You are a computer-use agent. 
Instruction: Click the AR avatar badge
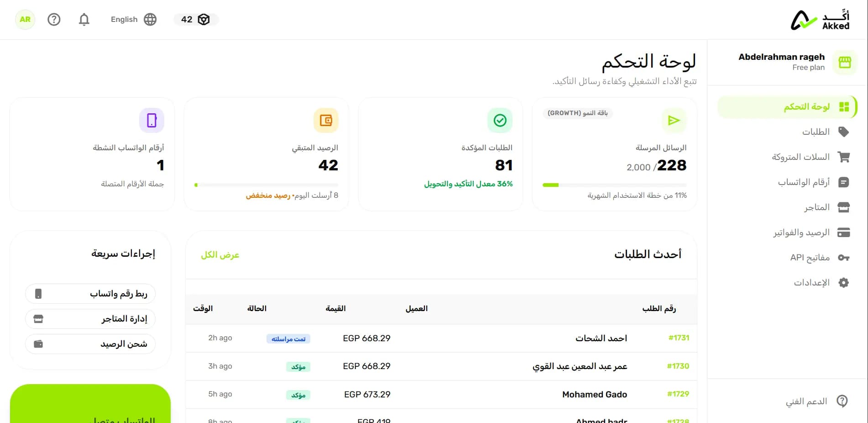coord(25,20)
